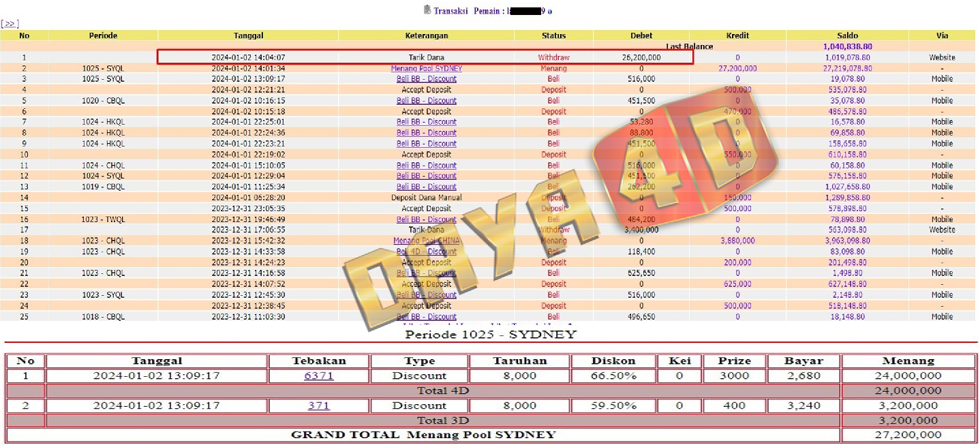Click the Periode 1025 - SYDNEY heading

tap(491, 334)
